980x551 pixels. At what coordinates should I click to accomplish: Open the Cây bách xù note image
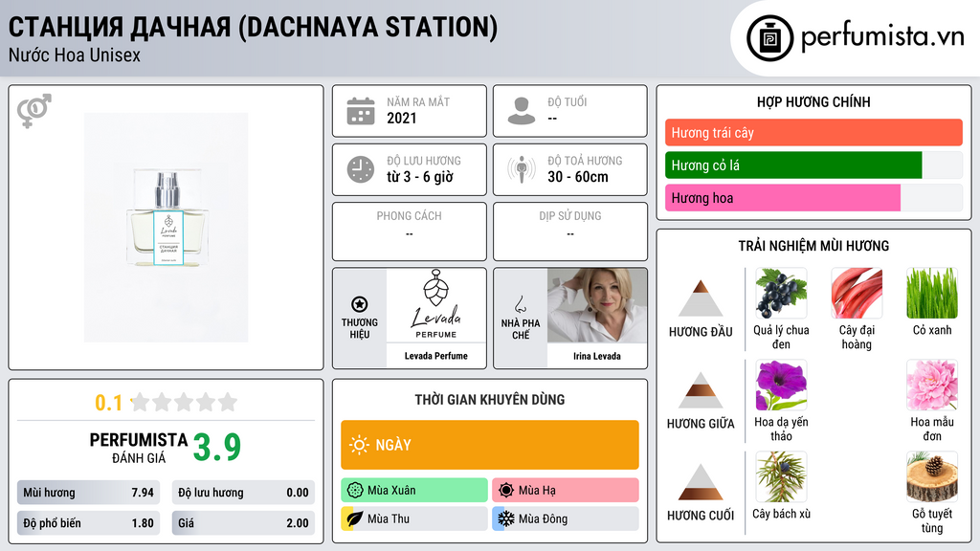[x=781, y=477]
